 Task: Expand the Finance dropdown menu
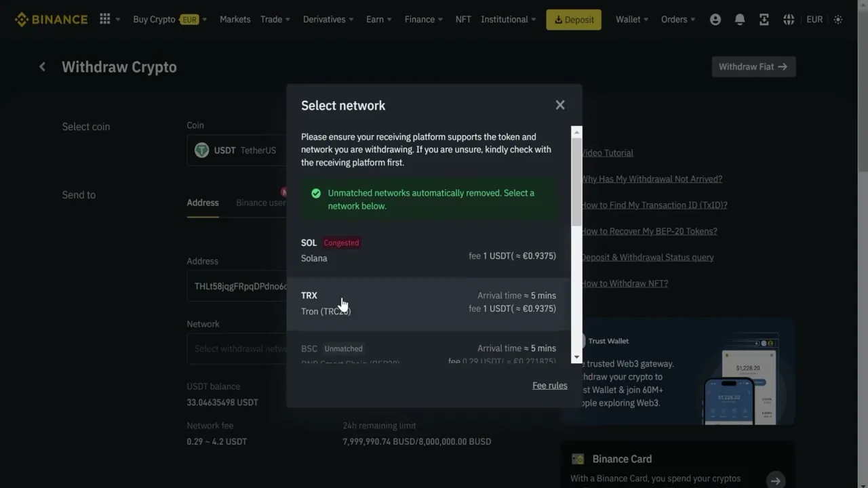pos(424,19)
